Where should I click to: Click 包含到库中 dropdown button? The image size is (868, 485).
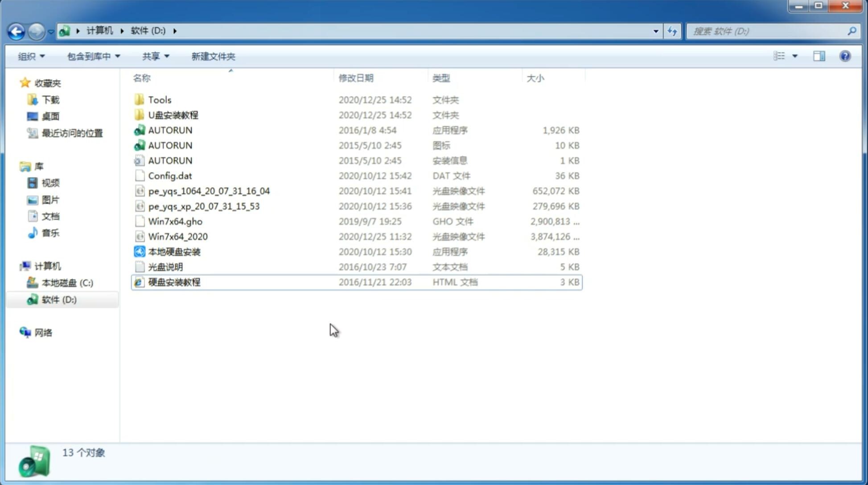pos(93,56)
